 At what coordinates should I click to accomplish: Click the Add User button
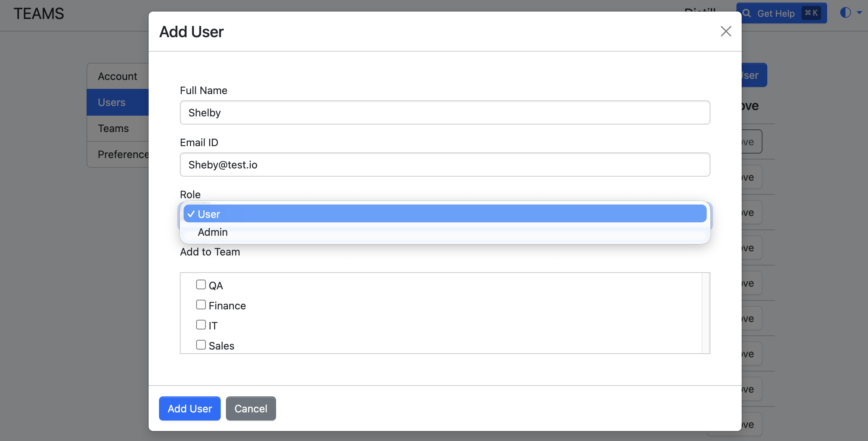pos(190,408)
